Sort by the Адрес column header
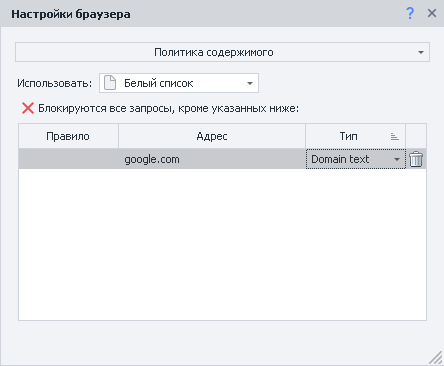Viewport: 444px width, 366px height. tap(212, 136)
